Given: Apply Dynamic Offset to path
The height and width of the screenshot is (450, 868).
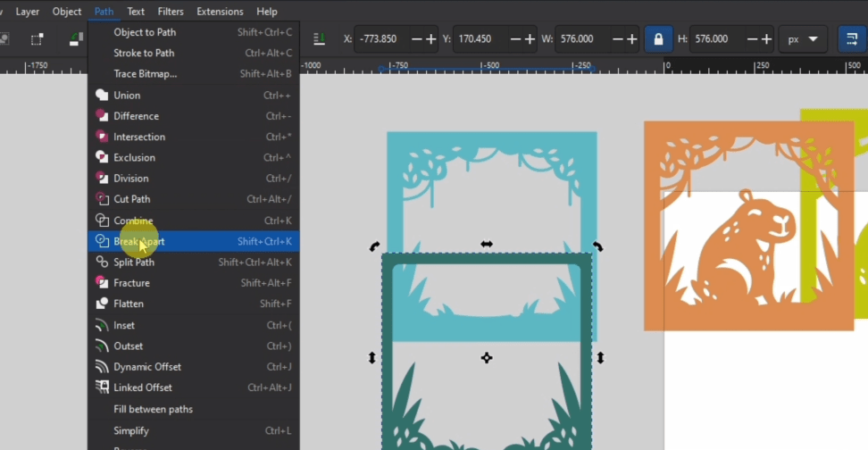Looking at the screenshot, I should tap(147, 367).
